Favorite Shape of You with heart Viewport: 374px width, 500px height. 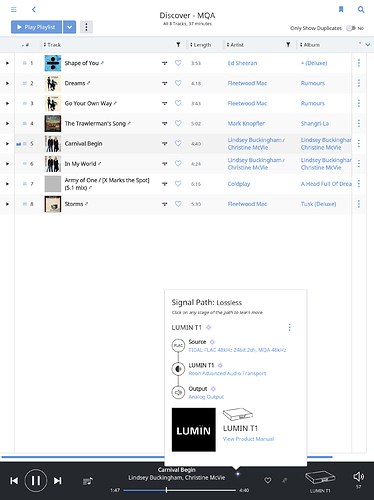point(178,63)
